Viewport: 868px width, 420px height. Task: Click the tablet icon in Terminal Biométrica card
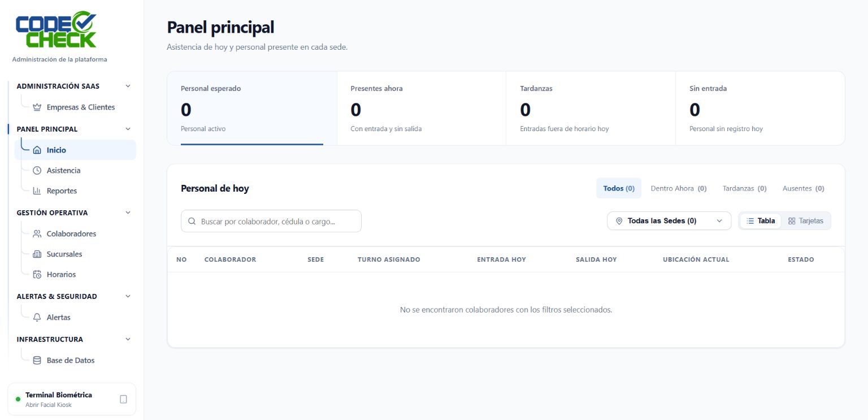(123, 399)
